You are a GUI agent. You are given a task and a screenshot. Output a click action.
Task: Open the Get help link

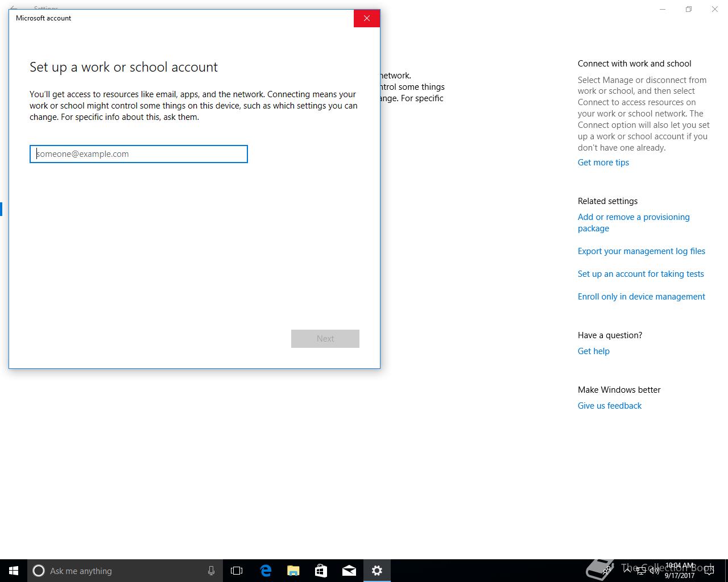click(594, 351)
